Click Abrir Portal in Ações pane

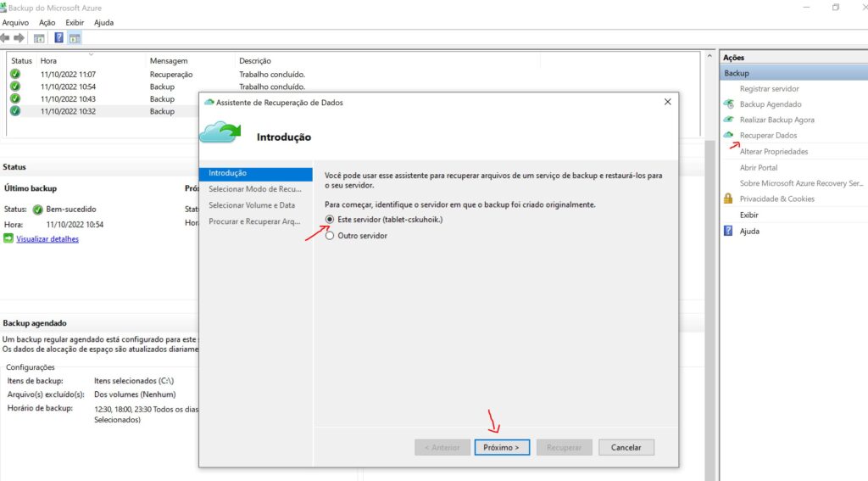[759, 167]
